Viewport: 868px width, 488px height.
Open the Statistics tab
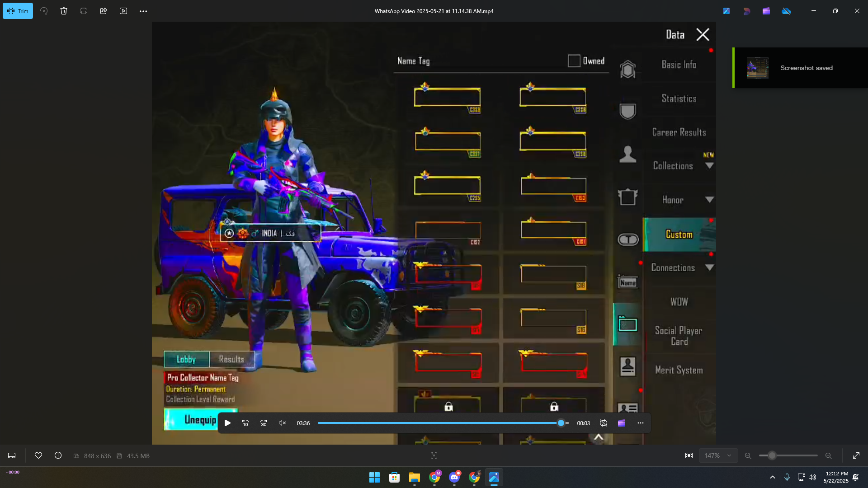point(679,99)
